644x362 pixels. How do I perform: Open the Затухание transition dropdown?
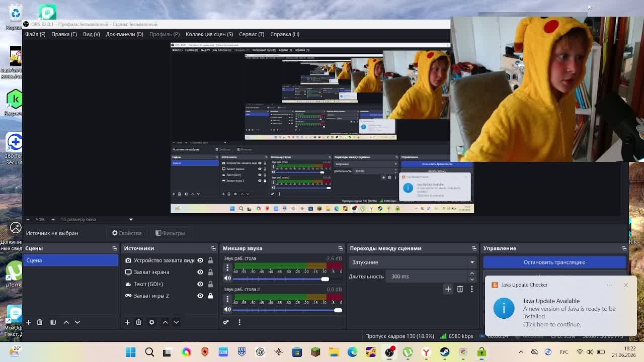tap(413, 262)
